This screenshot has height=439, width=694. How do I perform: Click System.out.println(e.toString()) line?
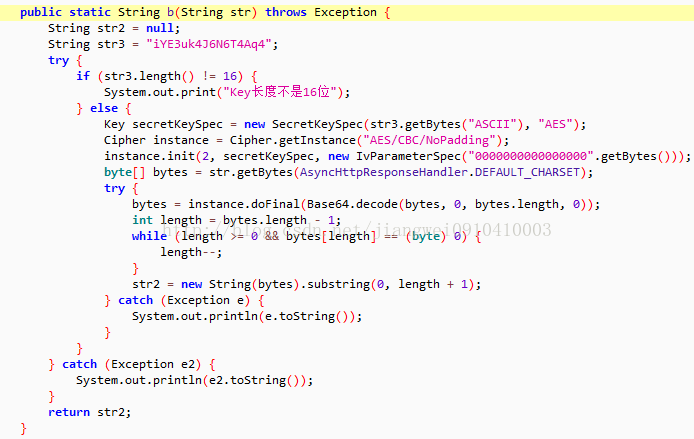pyautogui.click(x=247, y=316)
